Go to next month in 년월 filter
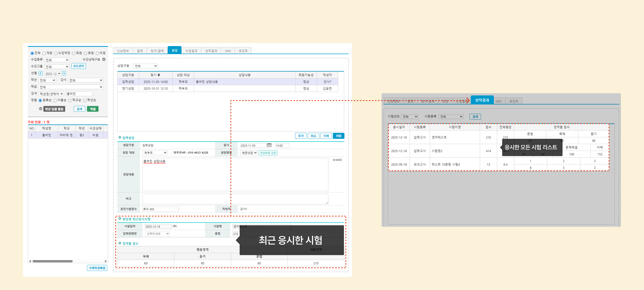Image resolution: width=644 pixels, height=290 pixels. click(64, 73)
